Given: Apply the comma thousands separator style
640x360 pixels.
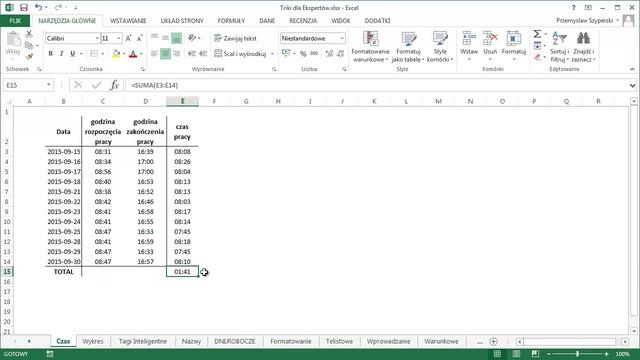Looking at the screenshot, I should (x=314, y=53).
